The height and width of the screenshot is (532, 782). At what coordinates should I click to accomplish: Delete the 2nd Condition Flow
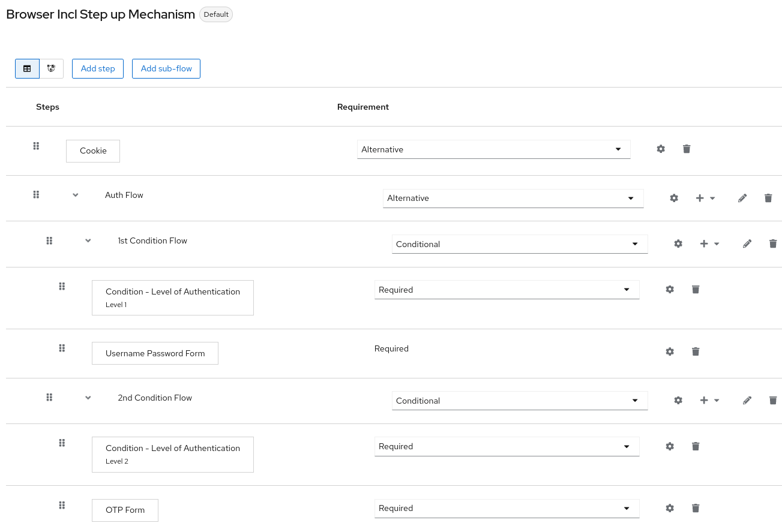click(x=773, y=400)
